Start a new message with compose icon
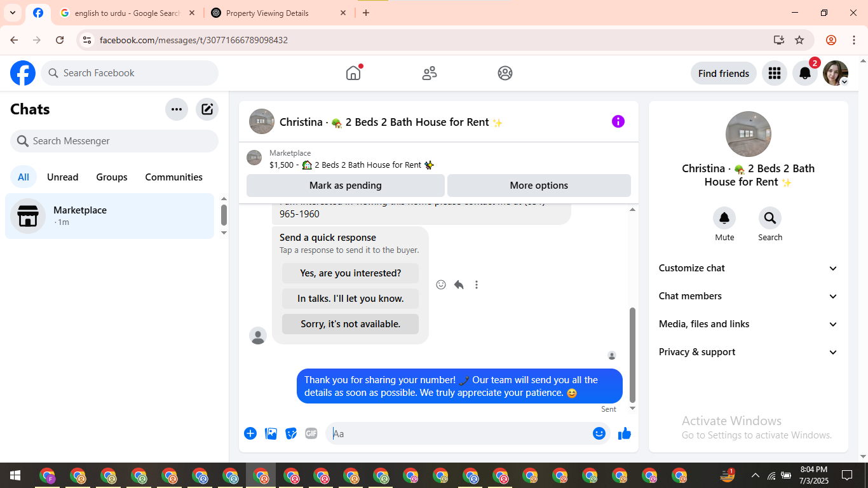This screenshot has width=868, height=488. [207, 109]
